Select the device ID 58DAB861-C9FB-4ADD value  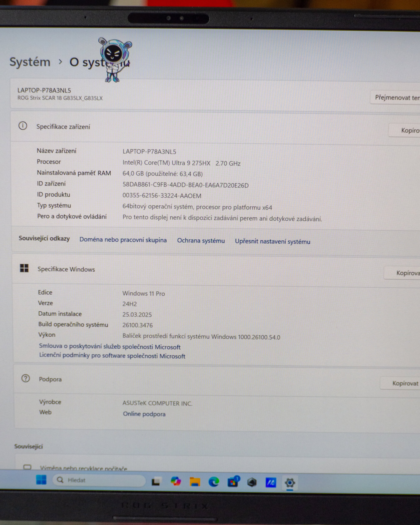(x=186, y=185)
